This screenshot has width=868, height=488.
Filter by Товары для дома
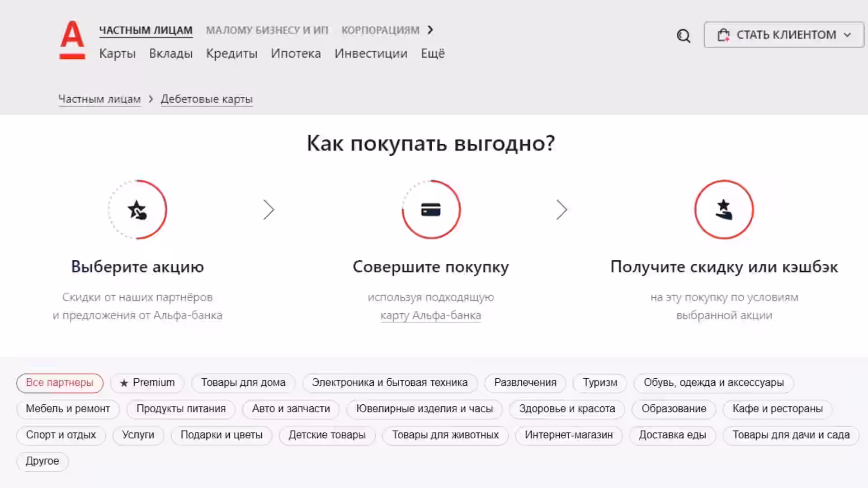pos(243,383)
